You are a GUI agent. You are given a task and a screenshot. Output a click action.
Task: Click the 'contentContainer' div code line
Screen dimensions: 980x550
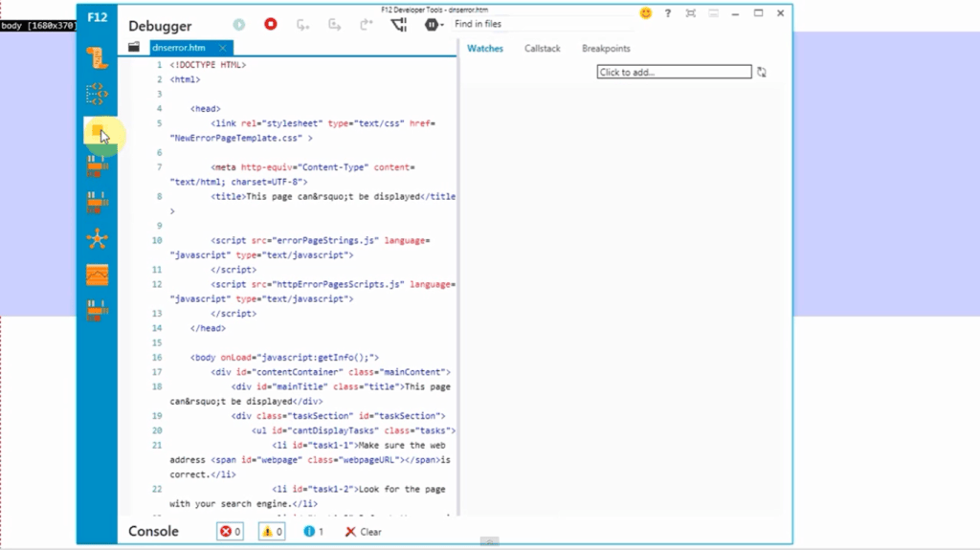(x=330, y=372)
